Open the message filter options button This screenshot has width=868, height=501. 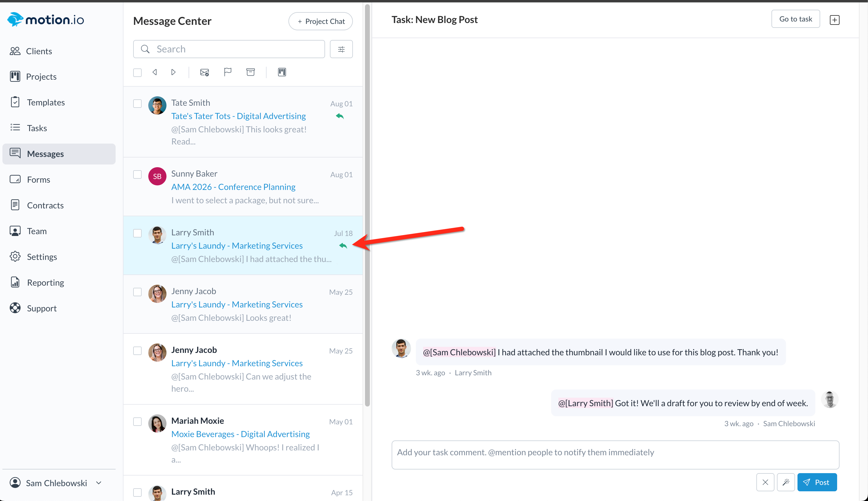(x=341, y=49)
